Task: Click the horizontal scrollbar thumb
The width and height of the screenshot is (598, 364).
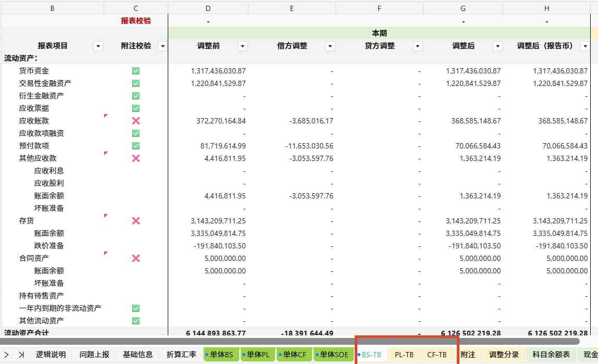Action: [290, 342]
